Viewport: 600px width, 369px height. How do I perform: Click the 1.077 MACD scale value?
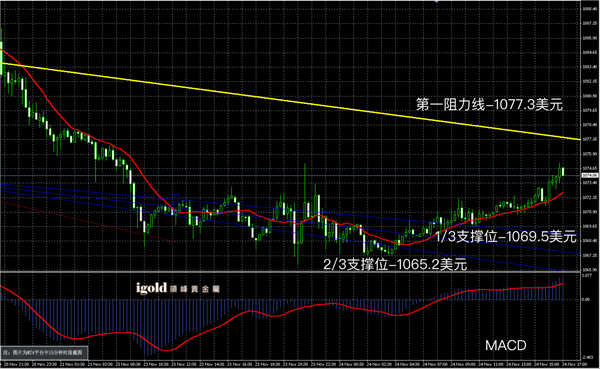click(586, 275)
